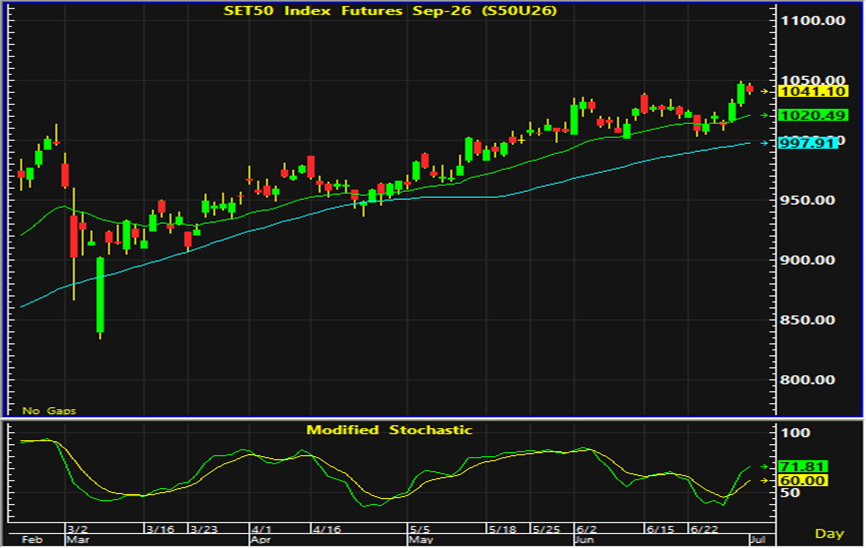
Task: Click the 3/16 date marker
Action: coord(160,529)
